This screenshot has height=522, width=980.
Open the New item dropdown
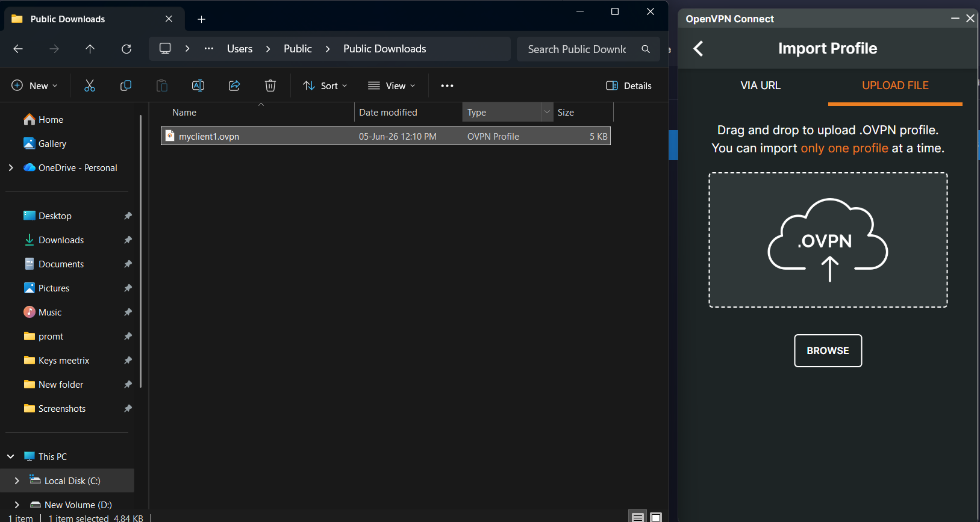click(35, 85)
